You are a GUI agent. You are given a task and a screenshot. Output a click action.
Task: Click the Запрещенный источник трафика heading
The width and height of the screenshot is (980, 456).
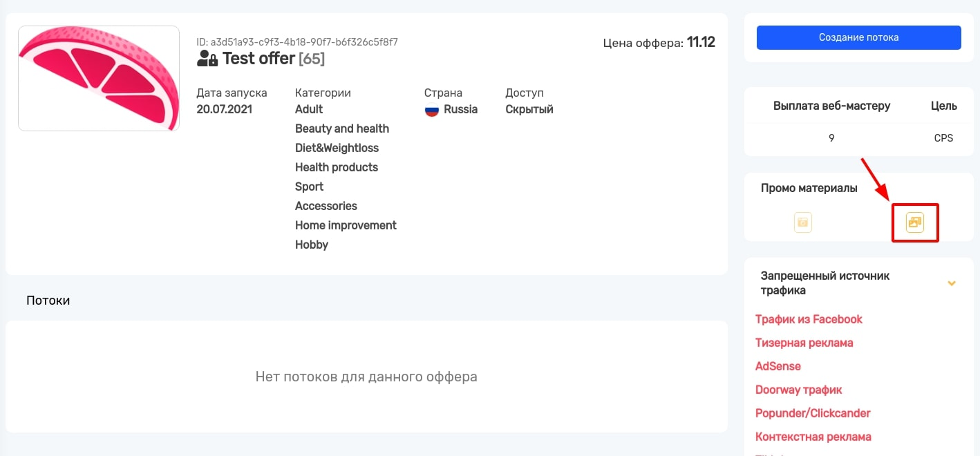[x=825, y=283]
